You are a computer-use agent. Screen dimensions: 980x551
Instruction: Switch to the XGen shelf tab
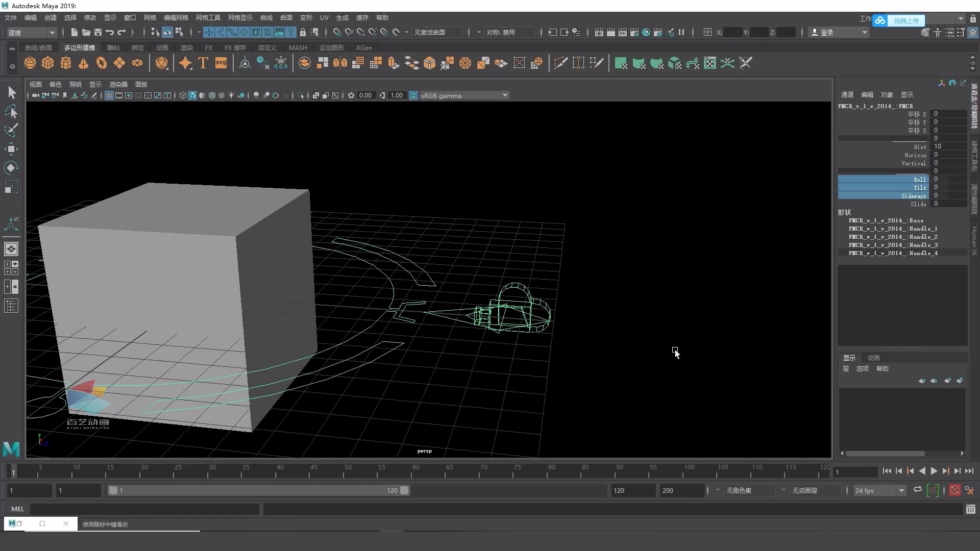tap(364, 47)
